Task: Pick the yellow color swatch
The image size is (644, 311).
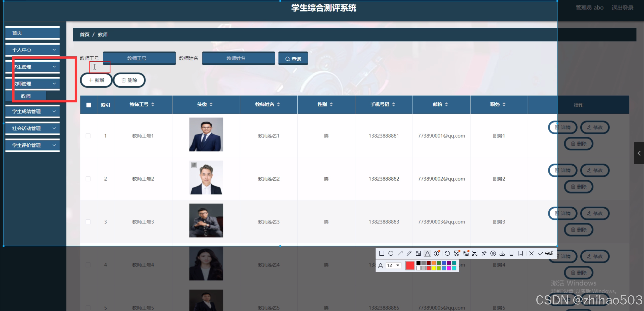Action: [x=434, y=268]
